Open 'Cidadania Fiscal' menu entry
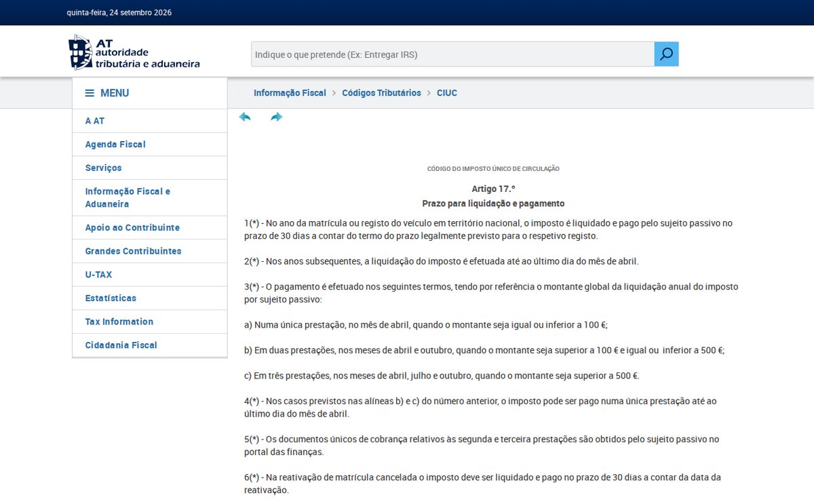Image resolution: width=814 pixels, height=504 pixels. point(150,345)
